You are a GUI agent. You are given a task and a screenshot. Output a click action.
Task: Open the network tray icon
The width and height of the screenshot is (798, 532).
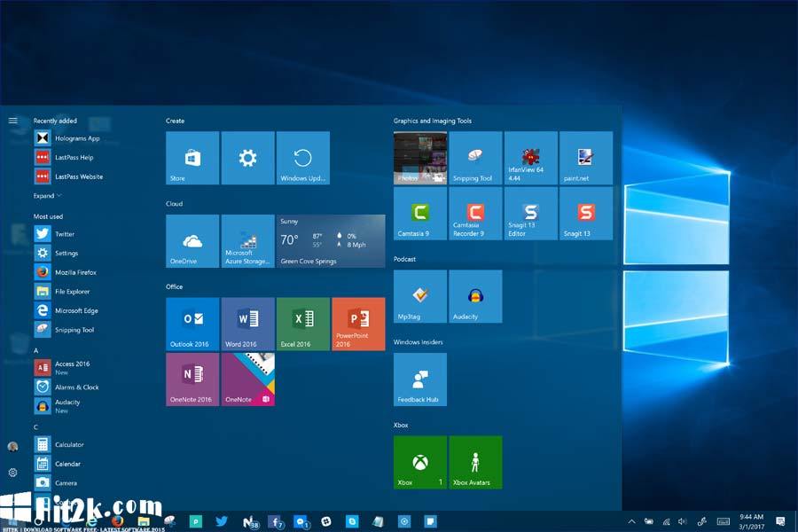pyautogui.click(x=666, y=521)
